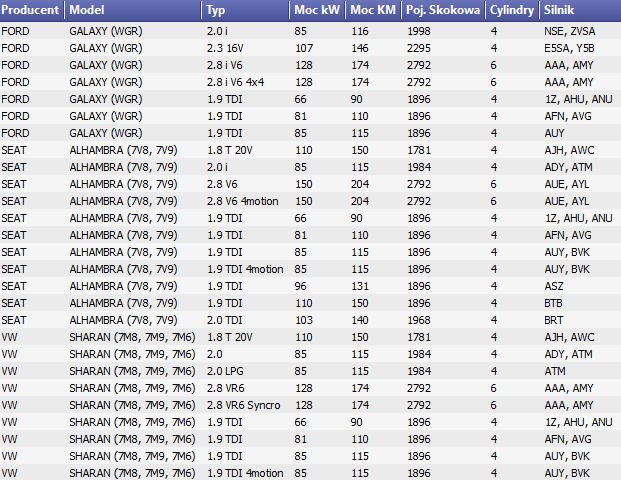621x480 pixels.
Task: Sort by the Moc kW column header
Action: [x=317, y=10]
